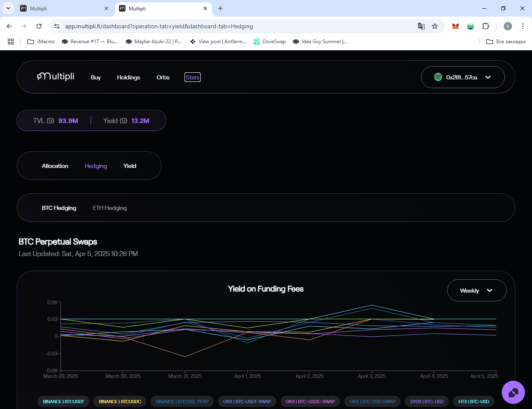Image resolution: width=532 pixels, height=409 pixels.
Task: Go to the Holdings page
Action: [128, 77]
